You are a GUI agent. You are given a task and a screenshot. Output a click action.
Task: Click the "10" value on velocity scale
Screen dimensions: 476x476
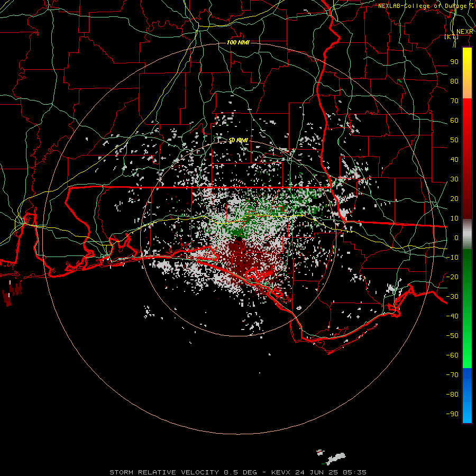(x=454, y=218)
